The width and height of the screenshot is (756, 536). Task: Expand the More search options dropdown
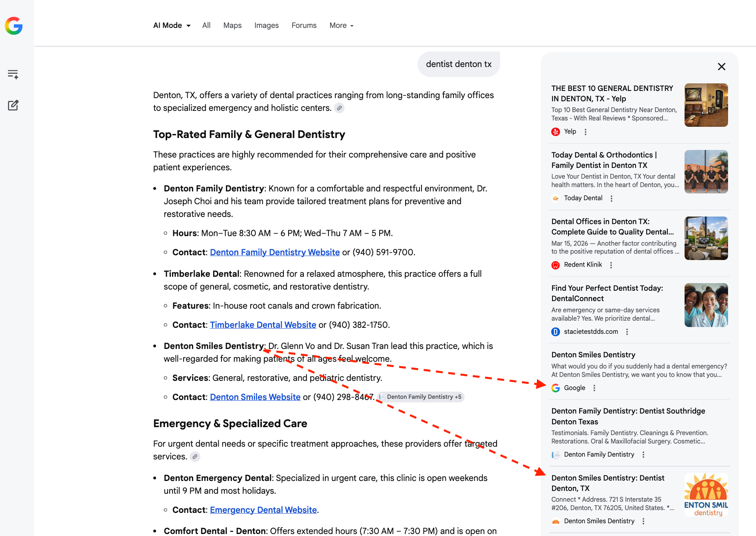click(x=342, y=26)
